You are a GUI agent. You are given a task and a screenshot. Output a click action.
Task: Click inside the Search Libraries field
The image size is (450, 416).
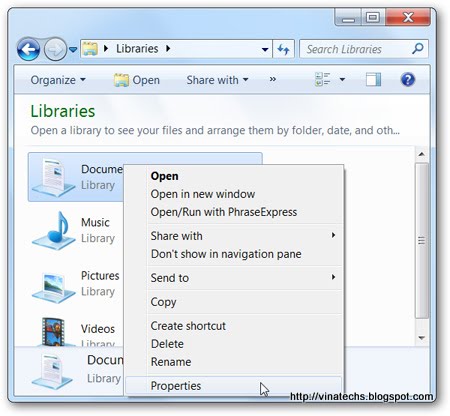click(364, 49)
